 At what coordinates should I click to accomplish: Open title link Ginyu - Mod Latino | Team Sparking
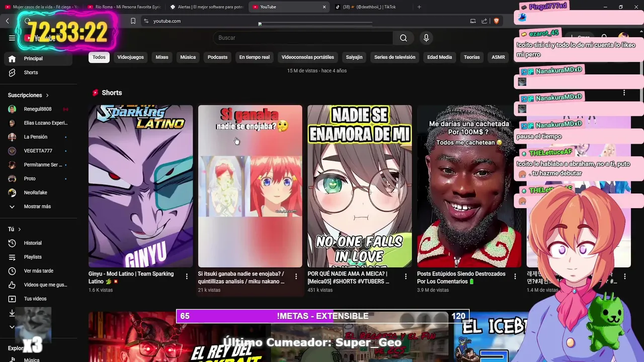click(131, 278)
